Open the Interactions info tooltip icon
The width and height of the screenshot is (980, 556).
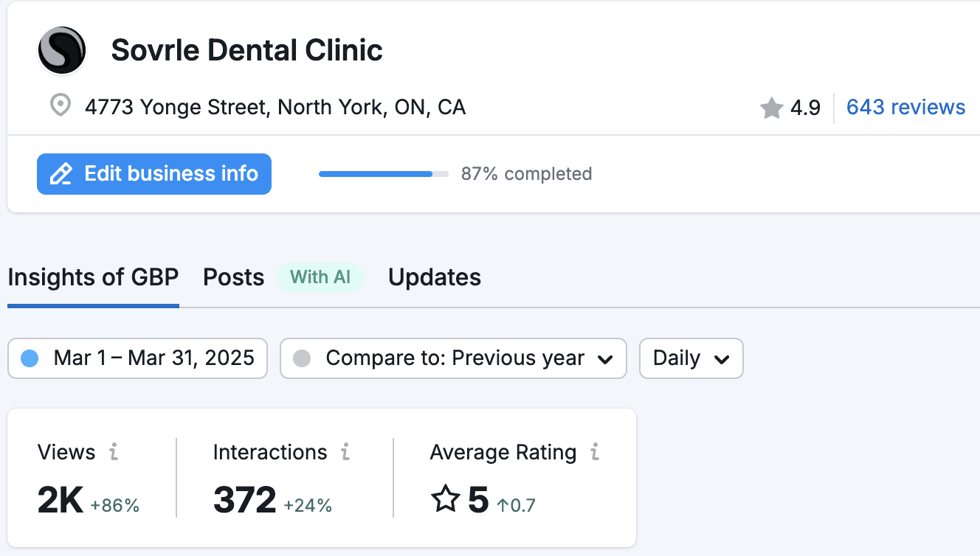coord(345,454)
